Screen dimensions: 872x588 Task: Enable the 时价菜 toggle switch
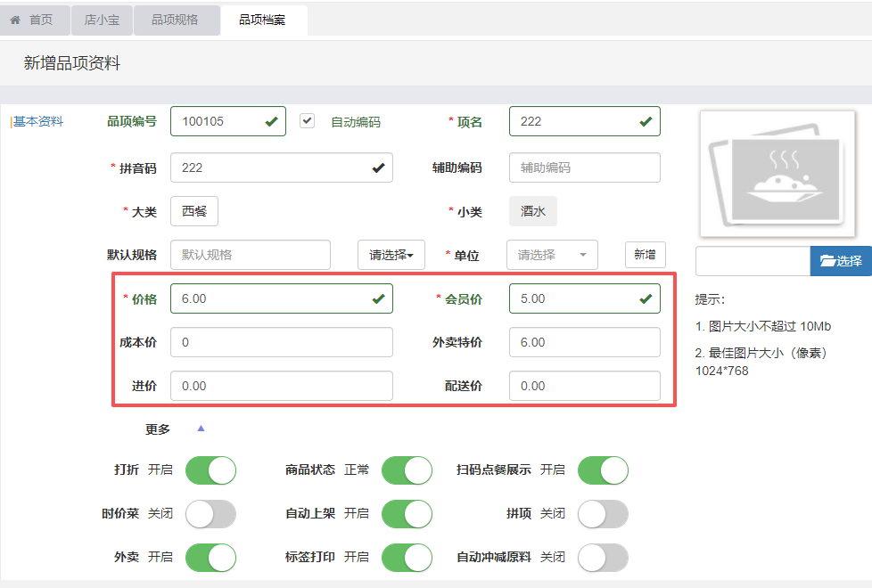pyautogui.click(x=210, y=514)
